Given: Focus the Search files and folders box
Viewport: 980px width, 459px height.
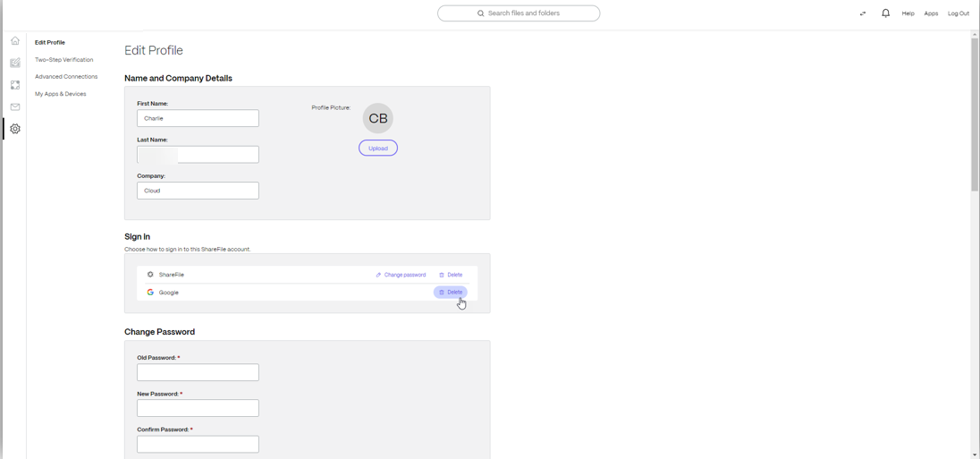Looking at the screenshot, I should tap(519, 13).
